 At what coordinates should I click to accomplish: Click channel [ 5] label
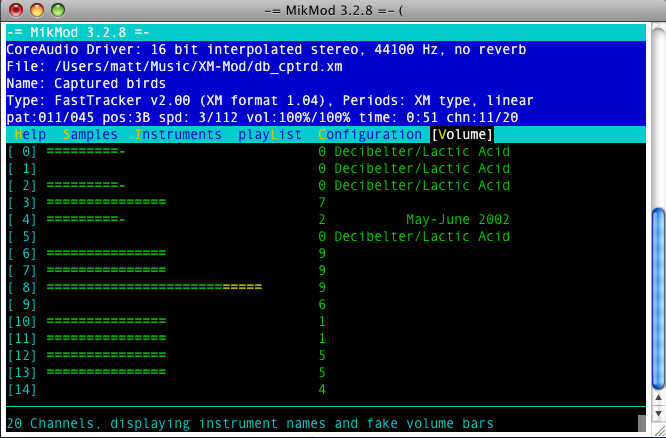[x=23, y=237]
